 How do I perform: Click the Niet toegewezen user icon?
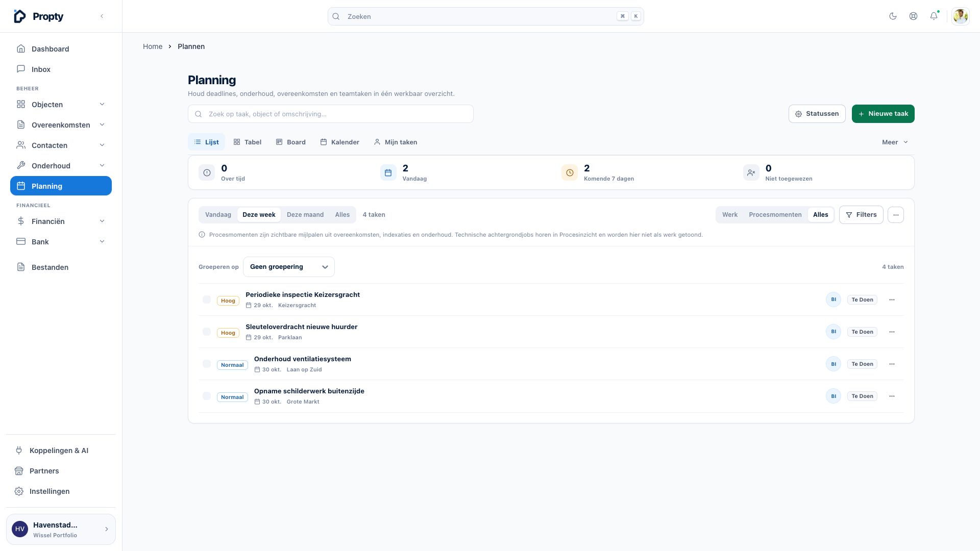(x=751, y=173)
